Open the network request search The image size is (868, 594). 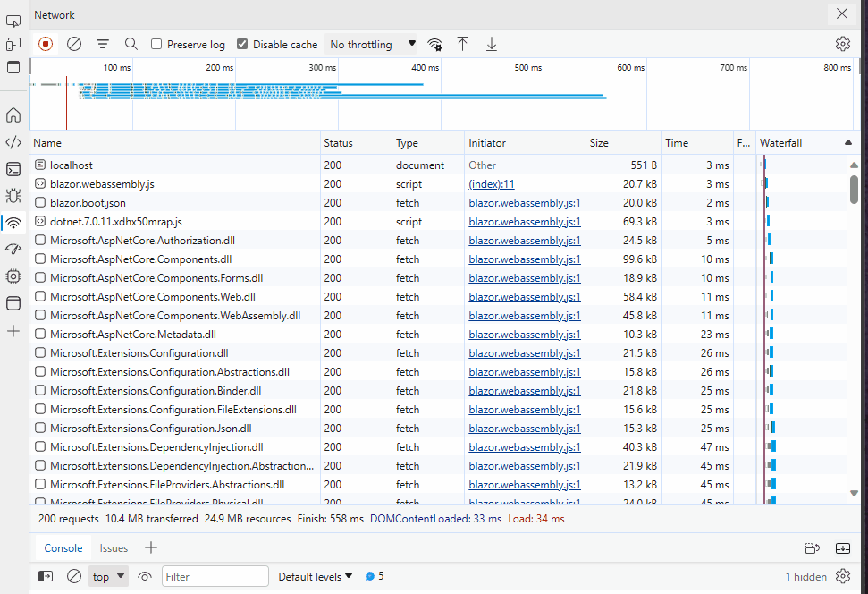(131, 43)
